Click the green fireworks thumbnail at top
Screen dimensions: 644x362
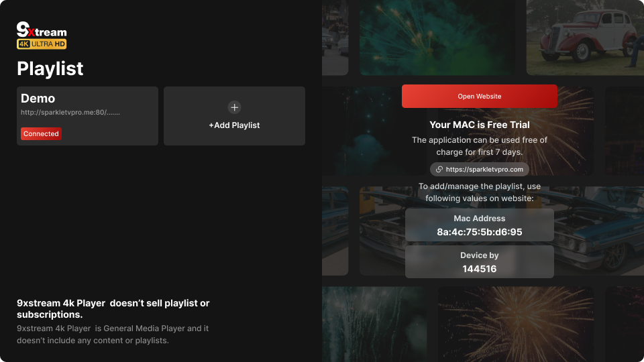[437, 38]
